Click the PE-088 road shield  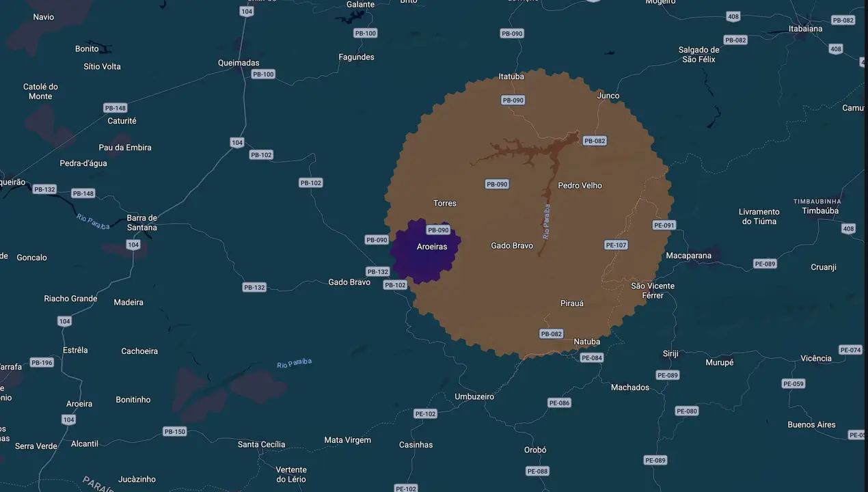coord(538,471)
